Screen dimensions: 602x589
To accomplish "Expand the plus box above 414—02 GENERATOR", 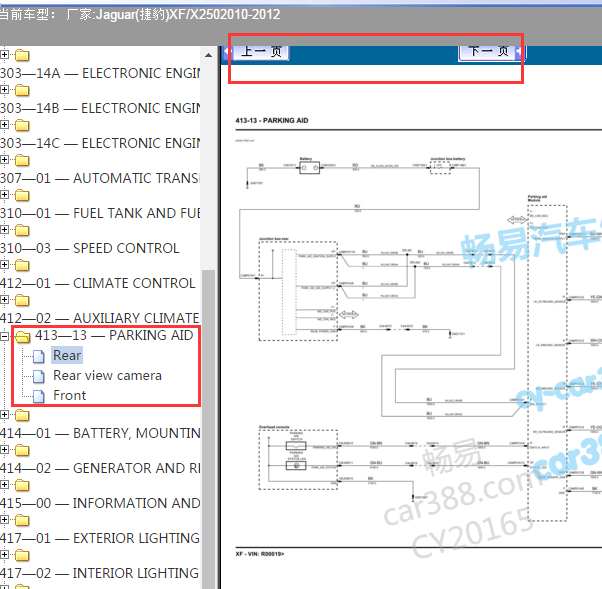I will 5,451.
